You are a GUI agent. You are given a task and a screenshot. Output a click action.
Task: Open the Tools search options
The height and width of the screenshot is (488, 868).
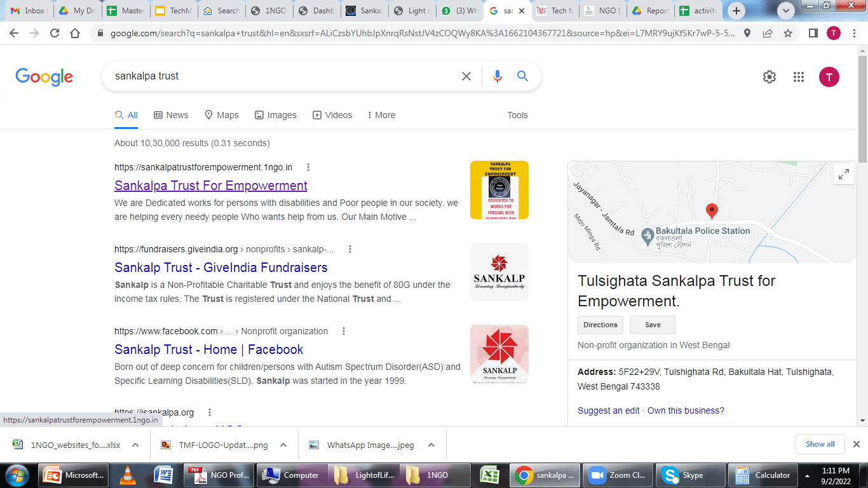[517, 115]
